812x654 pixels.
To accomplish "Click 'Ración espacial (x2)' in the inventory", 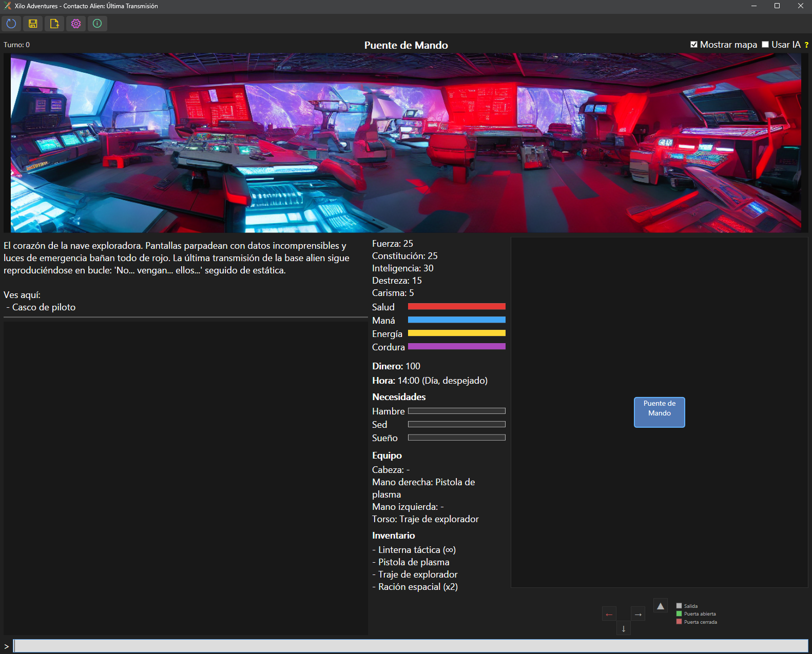I will pos(415,587).
